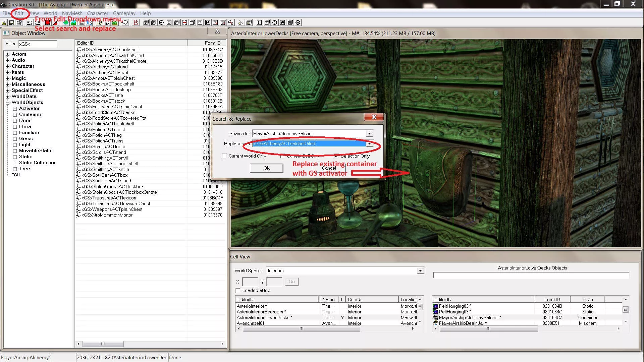Click the X coordinate field in Cell View
The width and height of the screenshot is (644, 362).
click(250, 282)
